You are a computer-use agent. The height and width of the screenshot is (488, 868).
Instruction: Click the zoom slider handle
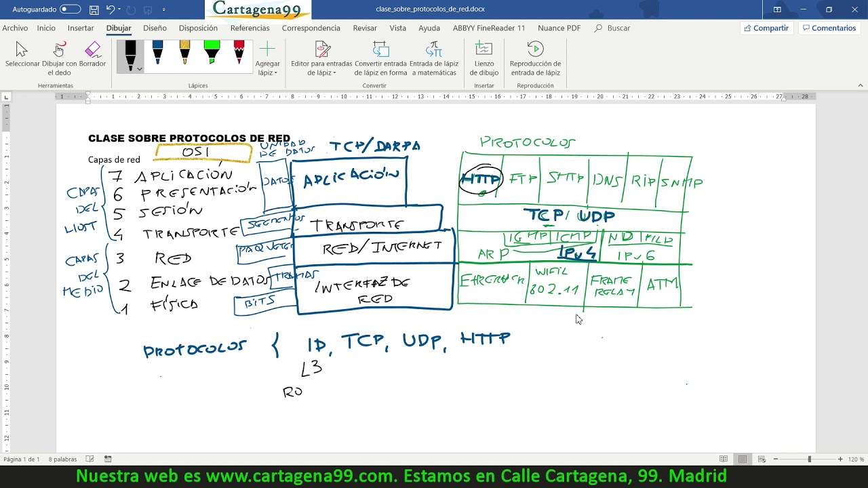809,460
